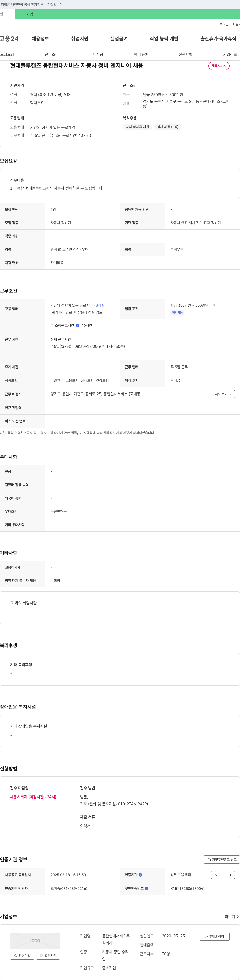
Task: Open 지도 보기 for 용인고용센터
Action: pos(223,875)
